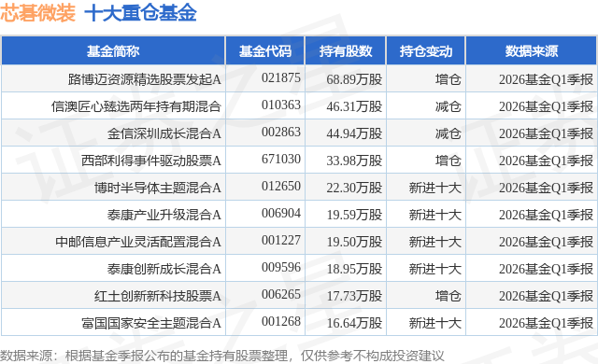Click 红土创新新科技股票A fund name
This screenshot has width=598, height=364.
click(x=158, y=296)
